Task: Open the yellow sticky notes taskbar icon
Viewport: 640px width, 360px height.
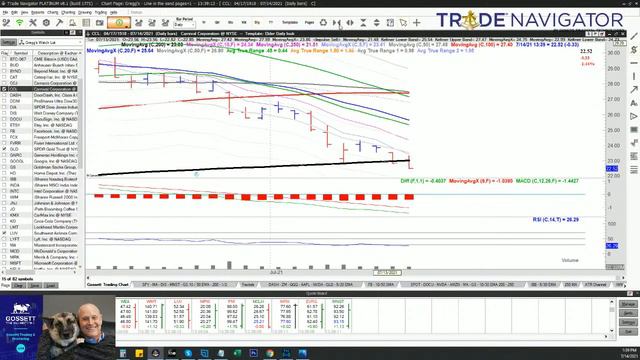Action: point(139,353)
